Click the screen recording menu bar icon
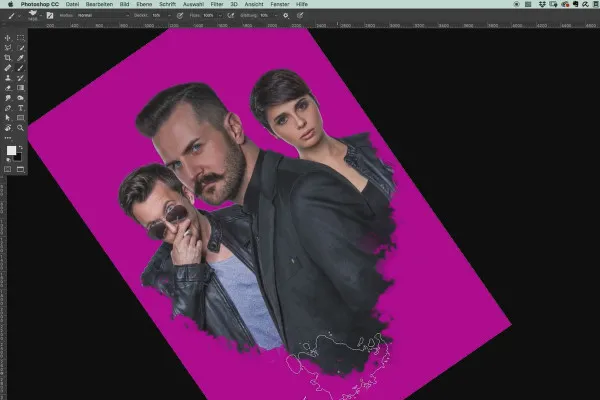The height and width of the screenshot is (400, 600). (517, 4)
